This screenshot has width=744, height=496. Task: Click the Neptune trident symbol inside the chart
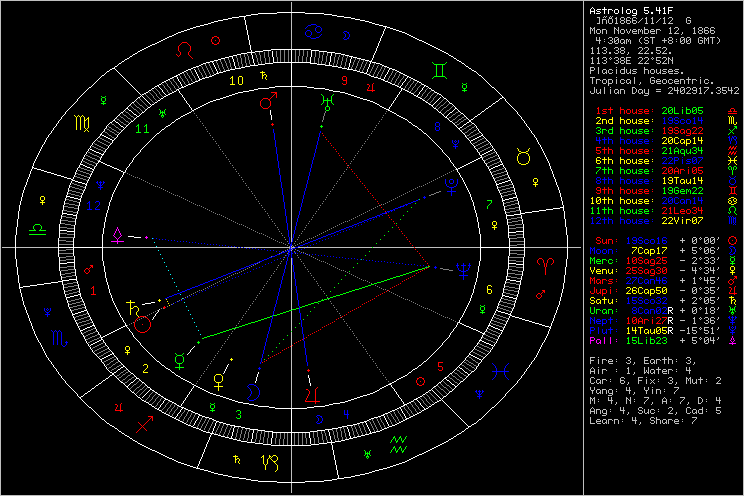click(x=464, y=268)
